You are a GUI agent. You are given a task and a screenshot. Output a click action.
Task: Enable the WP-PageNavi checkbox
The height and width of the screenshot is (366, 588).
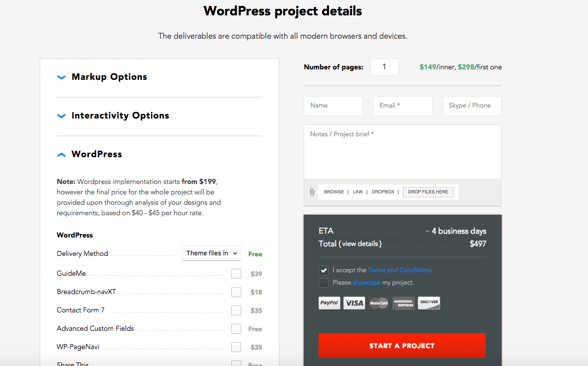pyautogui.click(x=236, y=347)
